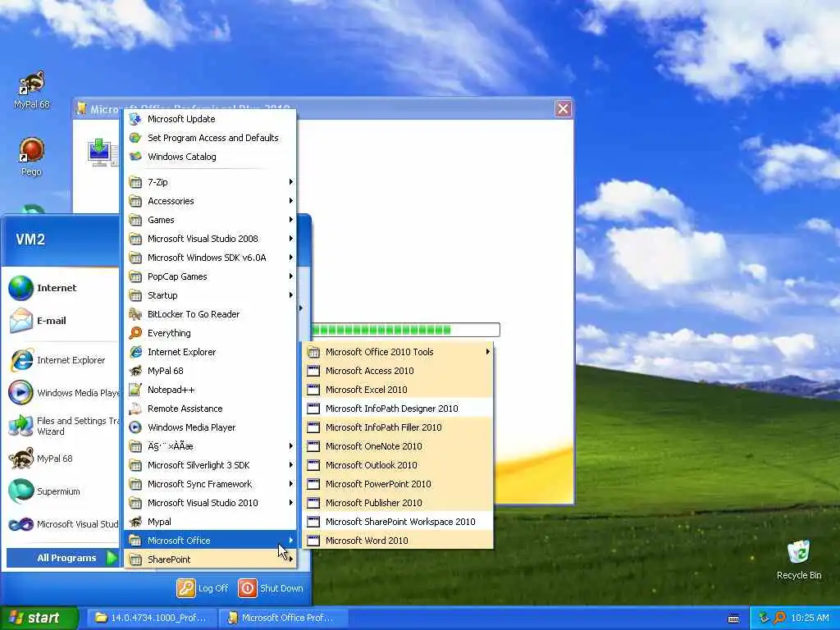Click the installer icon in the Office setup window
Image resolution: width=840 pixels, height=630 pixels.
102,152
